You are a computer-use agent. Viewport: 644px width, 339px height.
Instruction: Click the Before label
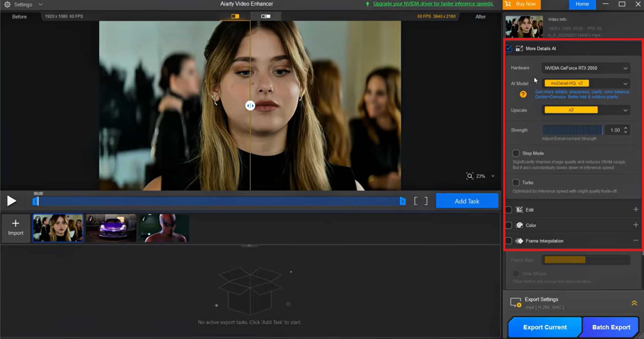pyautogui.click(x=19, y=17)
